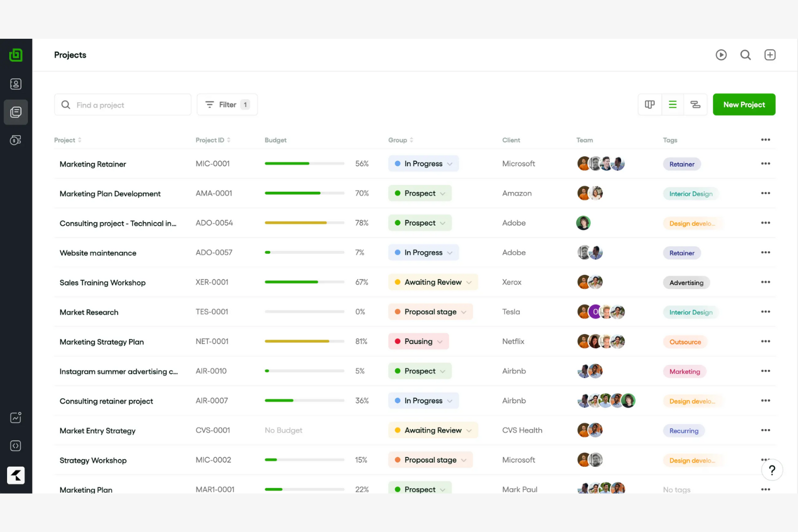Viewport: 798px width, 532px height.
Task: Play the tutorial video icon
Action: [721, 54]
